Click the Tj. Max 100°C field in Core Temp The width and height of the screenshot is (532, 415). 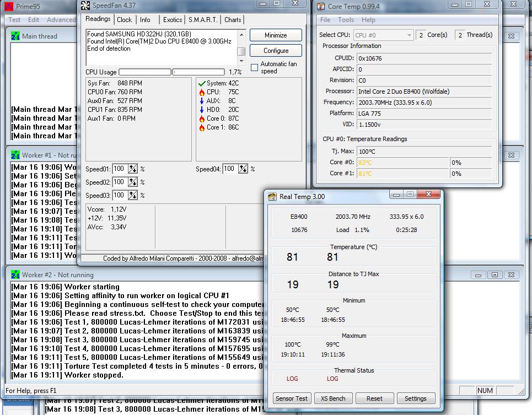coord(424,151)
